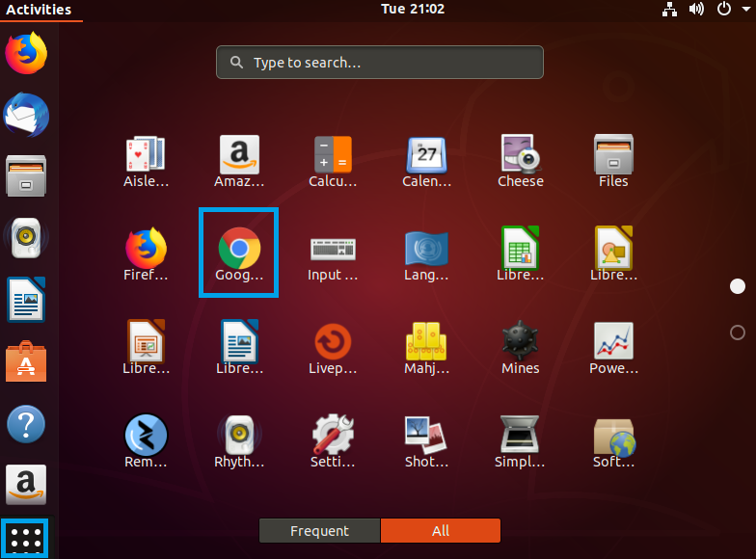This screenshot has height=559, width=756.
Task: Click the Activities button
Action: click(x=39, y=10)
